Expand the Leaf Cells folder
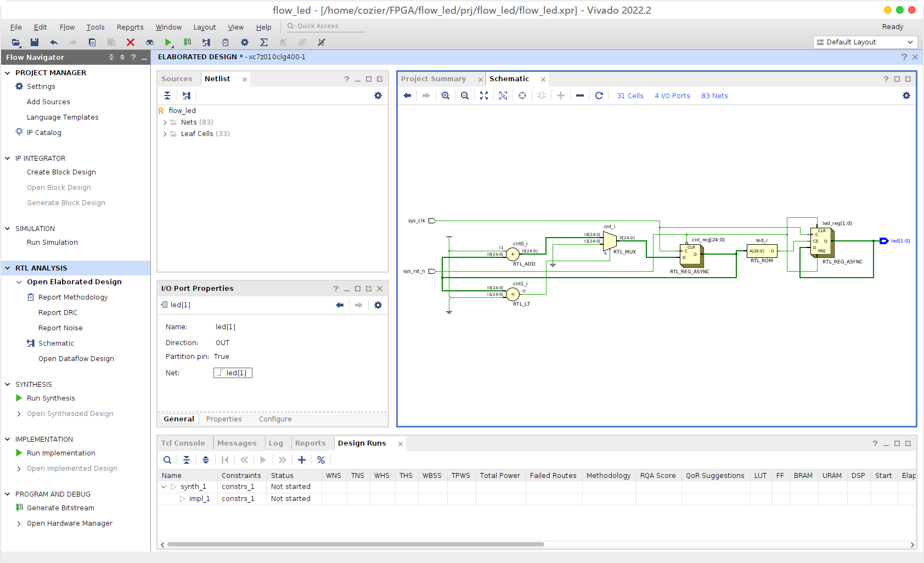 (x=165, y=134)
